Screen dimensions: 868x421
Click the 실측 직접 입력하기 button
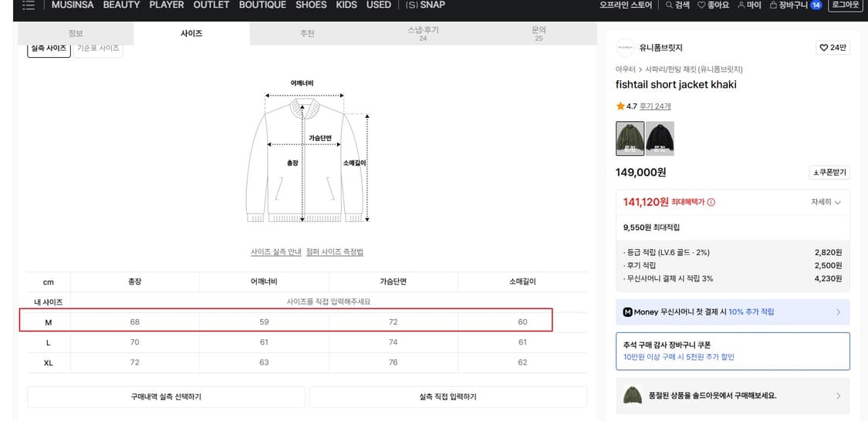click(448, 397)
